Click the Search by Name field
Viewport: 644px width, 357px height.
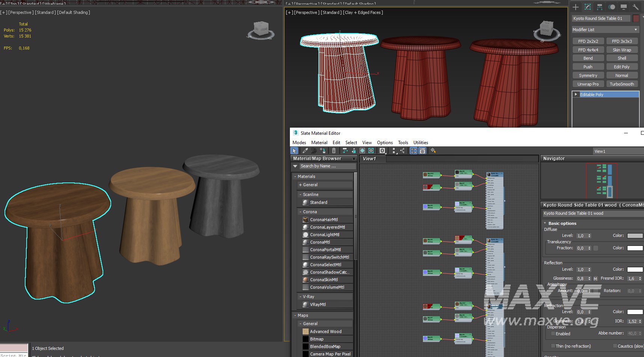click(x=327, y=166)
